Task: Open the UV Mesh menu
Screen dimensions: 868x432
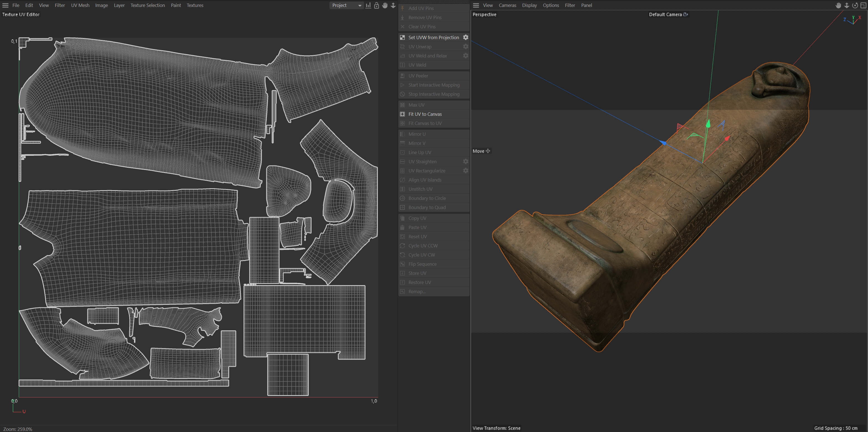Action: [80, 5]
